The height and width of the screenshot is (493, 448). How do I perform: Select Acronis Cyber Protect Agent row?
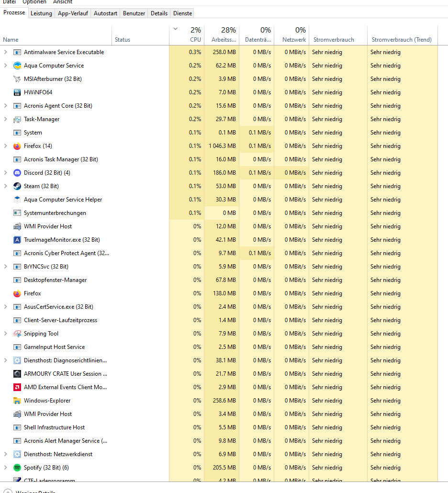tap(219, 253)
